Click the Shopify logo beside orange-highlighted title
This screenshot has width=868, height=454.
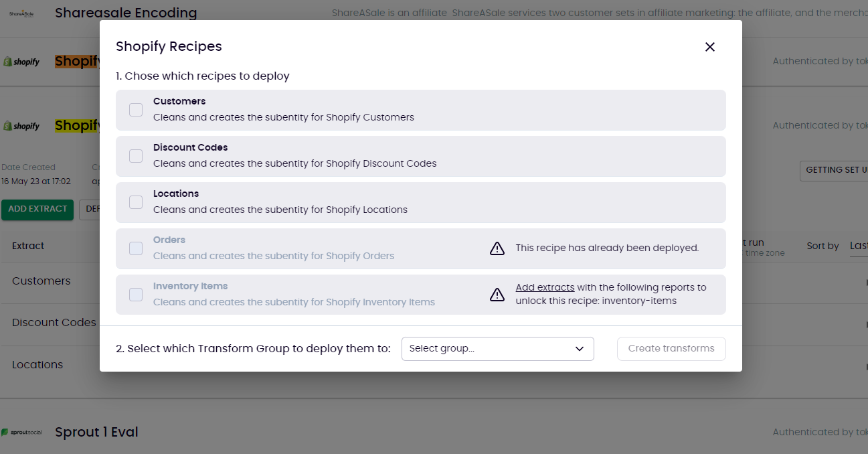pos(21,62)
